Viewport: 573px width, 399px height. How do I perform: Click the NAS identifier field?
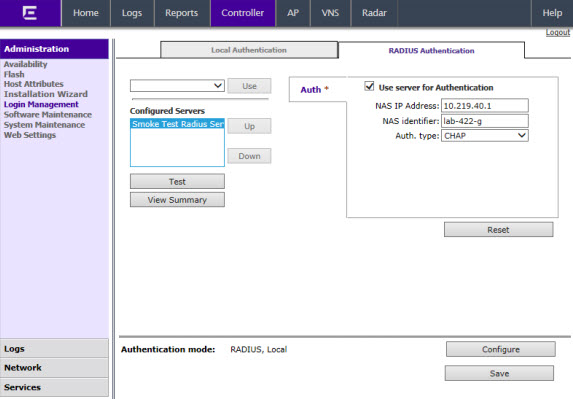click(485, 121)
